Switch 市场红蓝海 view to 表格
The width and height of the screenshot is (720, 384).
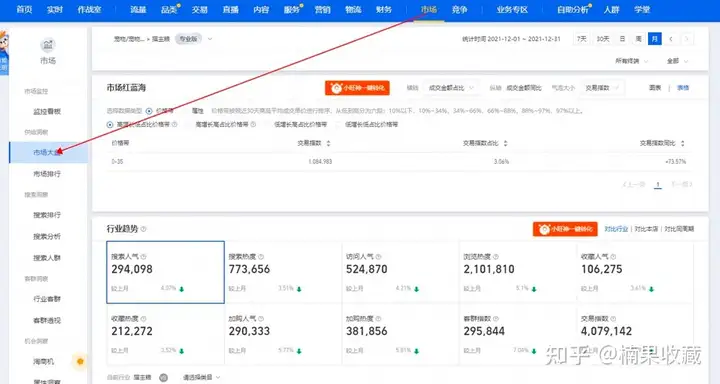pos(683,88)
